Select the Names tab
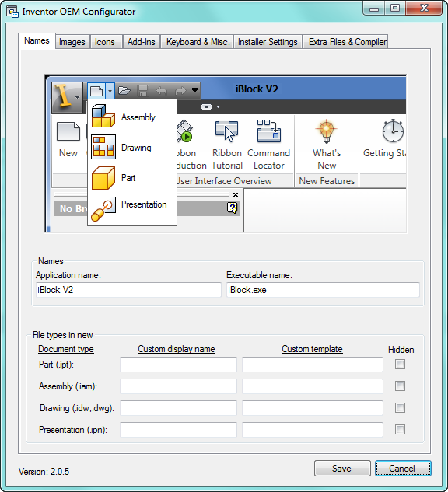Viewport: 448px width, 492px height. pyautogui.click(x=37, y=40)
